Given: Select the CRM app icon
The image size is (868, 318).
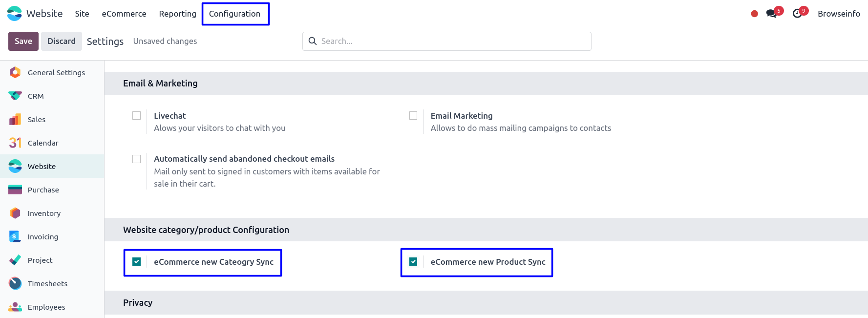Looking at the screenshot, I should [15, 96].
